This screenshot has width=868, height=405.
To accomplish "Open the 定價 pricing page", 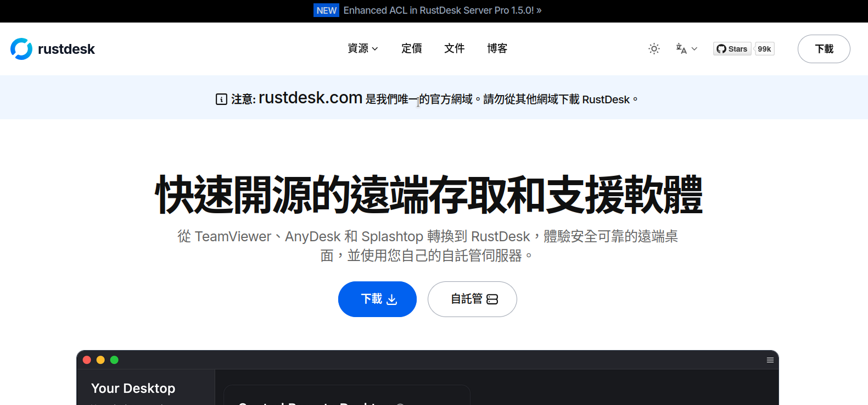I will click(x=411, y=49).
